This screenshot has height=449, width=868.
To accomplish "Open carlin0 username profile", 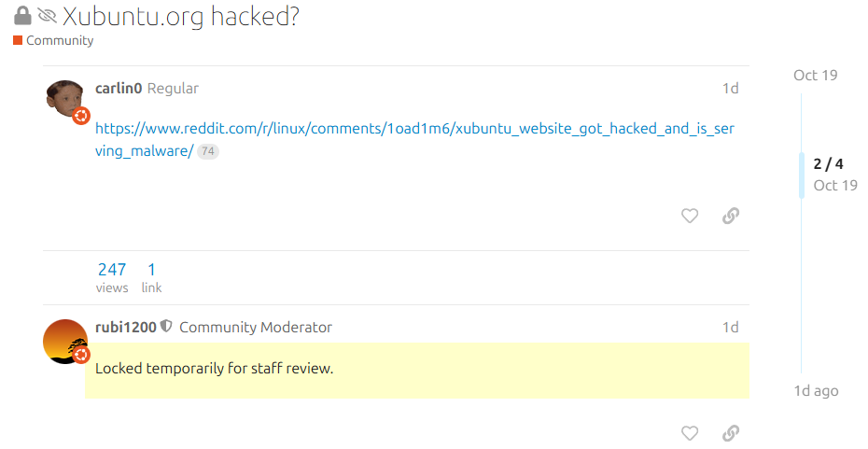I will 119,89.
